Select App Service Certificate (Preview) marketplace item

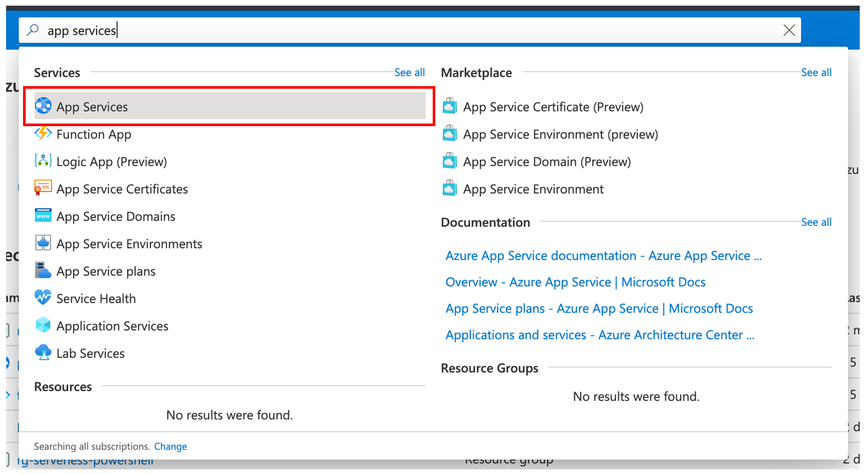[553, 107]
